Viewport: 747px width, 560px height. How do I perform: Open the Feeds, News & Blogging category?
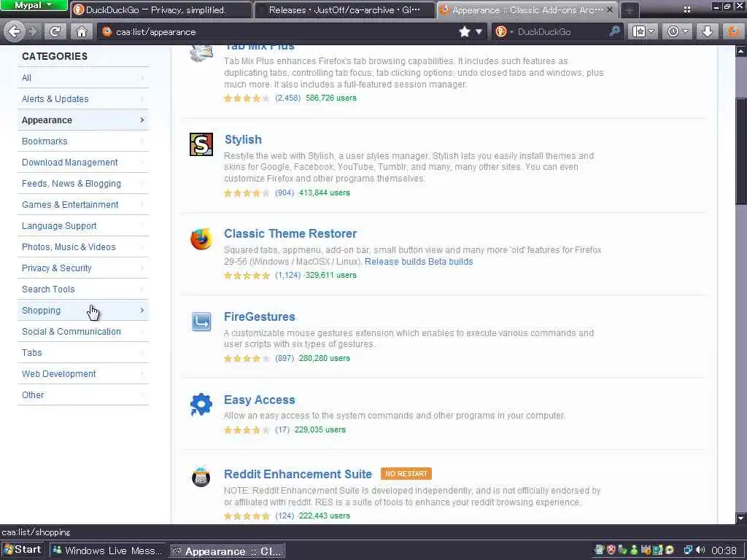point(83,183)
